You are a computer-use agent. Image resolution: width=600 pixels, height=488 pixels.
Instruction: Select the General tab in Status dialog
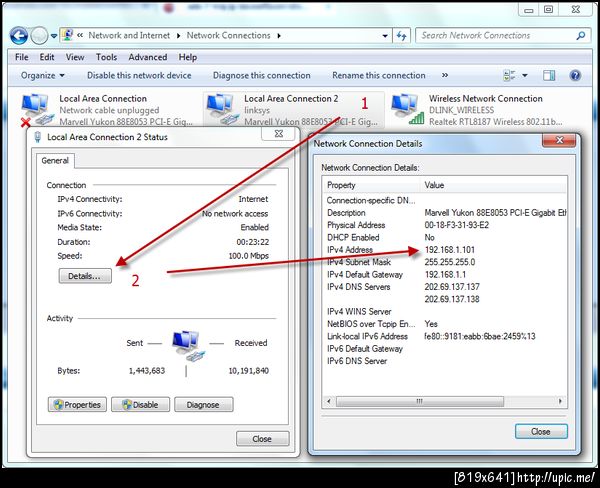click(x=55, y=161)
